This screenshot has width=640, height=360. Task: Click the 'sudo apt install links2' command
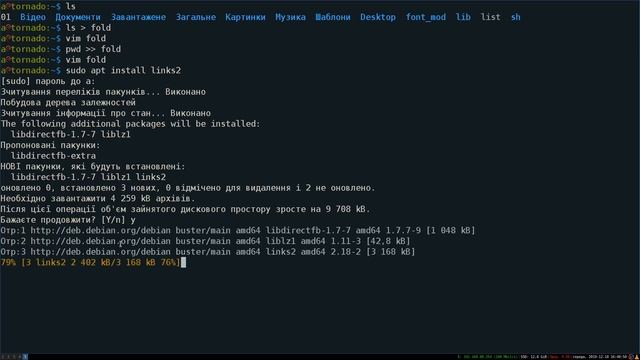[x=123, y=71]
